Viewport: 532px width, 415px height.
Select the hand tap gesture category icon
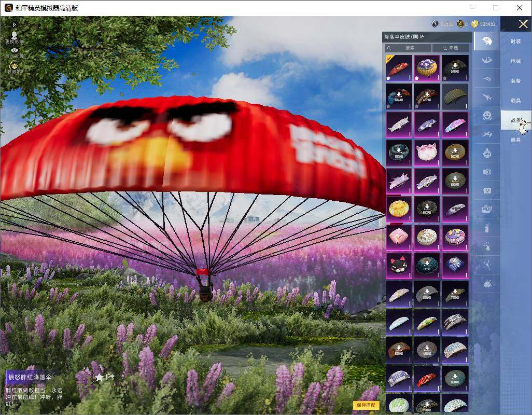point(487,246)
